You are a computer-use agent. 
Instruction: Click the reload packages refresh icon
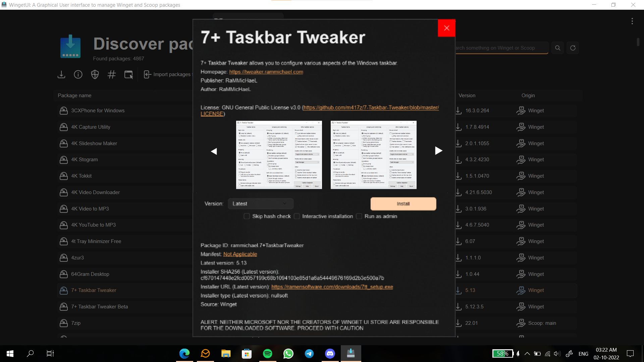(x=573, y=48)
